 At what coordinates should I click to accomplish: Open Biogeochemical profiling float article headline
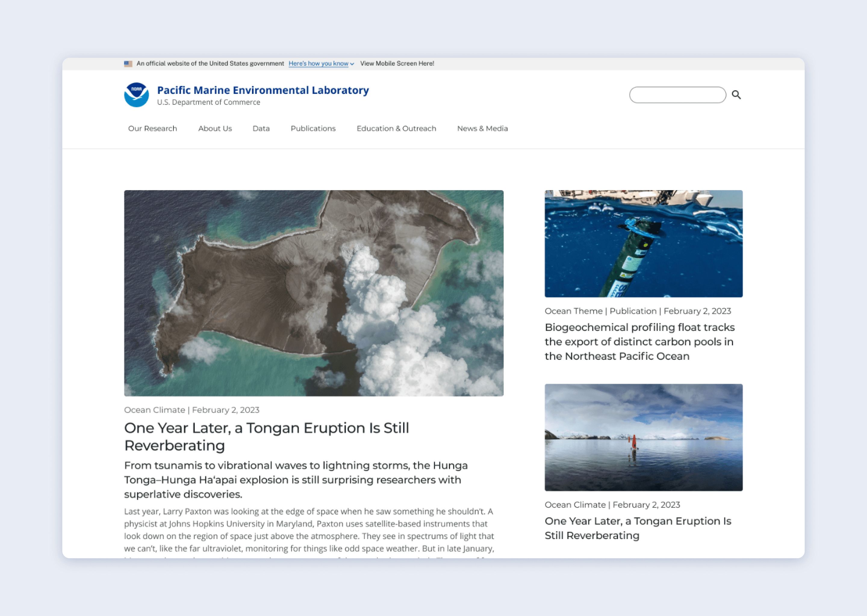pyautogui.click(x=639, y=341)
